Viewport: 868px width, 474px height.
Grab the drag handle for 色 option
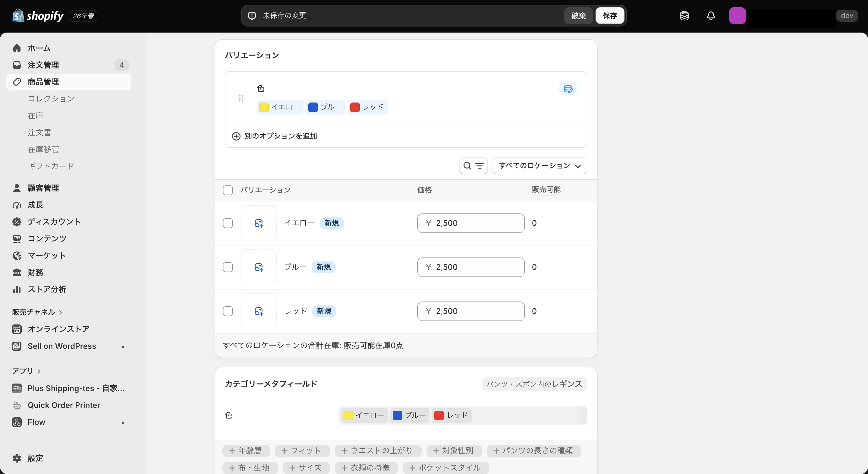coord(241,98)
